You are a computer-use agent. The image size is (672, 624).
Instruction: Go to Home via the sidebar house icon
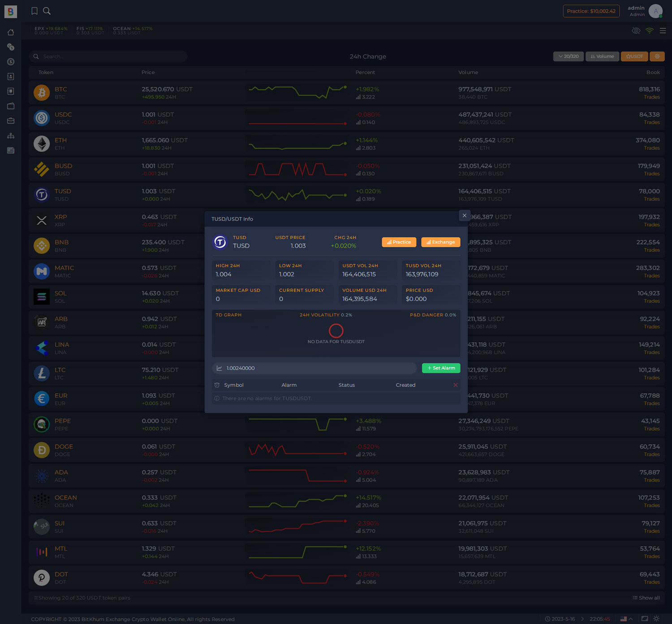pos(11,32)
